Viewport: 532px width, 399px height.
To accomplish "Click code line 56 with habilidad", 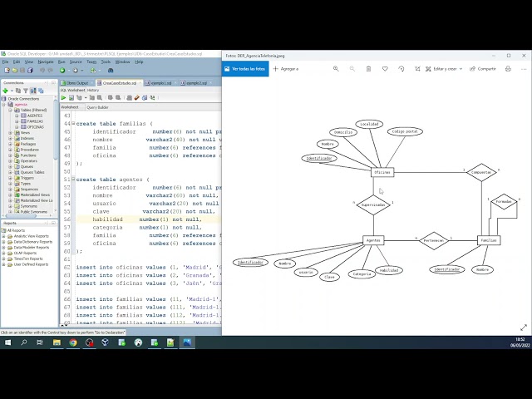I will (x=149, y=219).
